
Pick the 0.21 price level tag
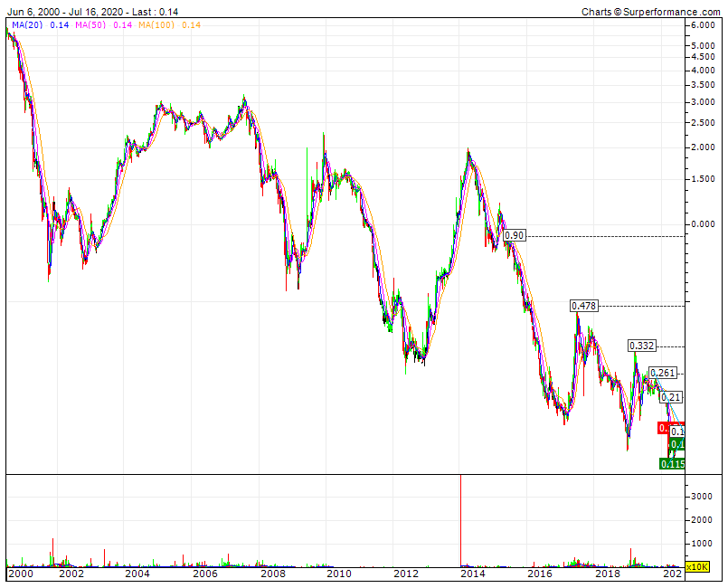[671, 397]
